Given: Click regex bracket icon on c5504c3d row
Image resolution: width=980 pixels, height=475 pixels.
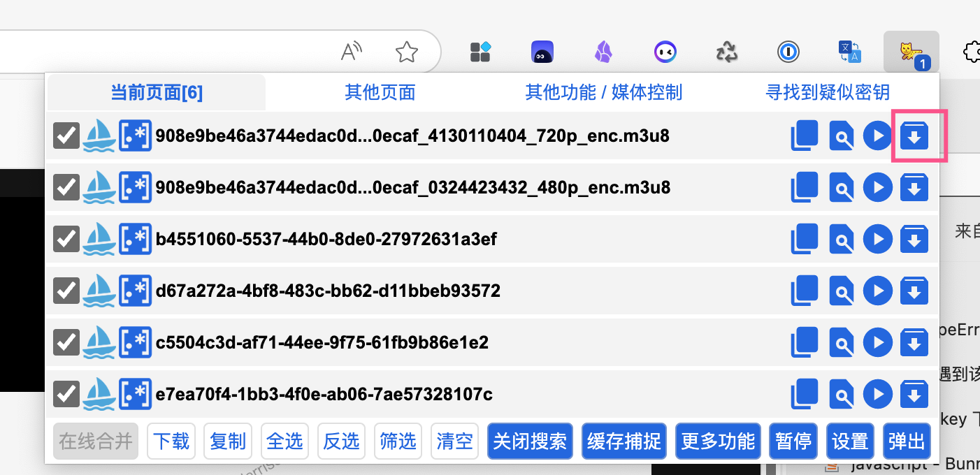Looking at the screenshot, I should click(134, 342).
